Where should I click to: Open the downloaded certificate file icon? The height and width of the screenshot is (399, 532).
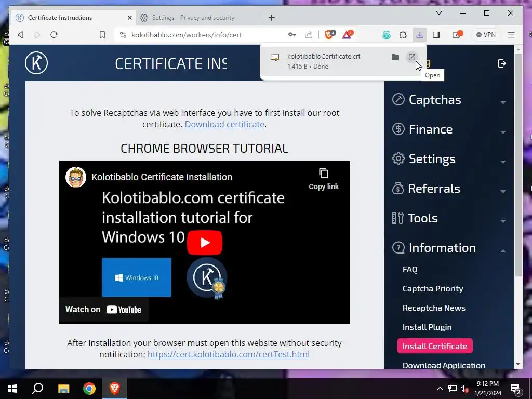tap(411, 57)
